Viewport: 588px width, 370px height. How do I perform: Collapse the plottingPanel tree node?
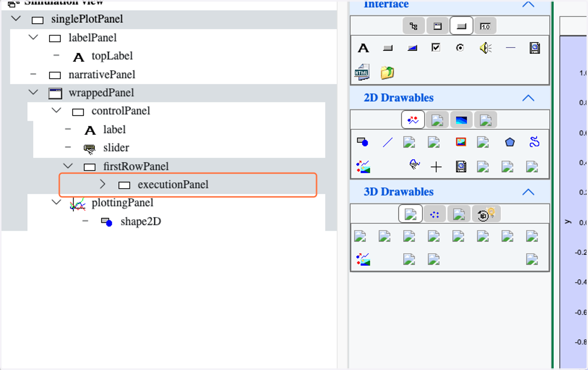click(56, 202)
